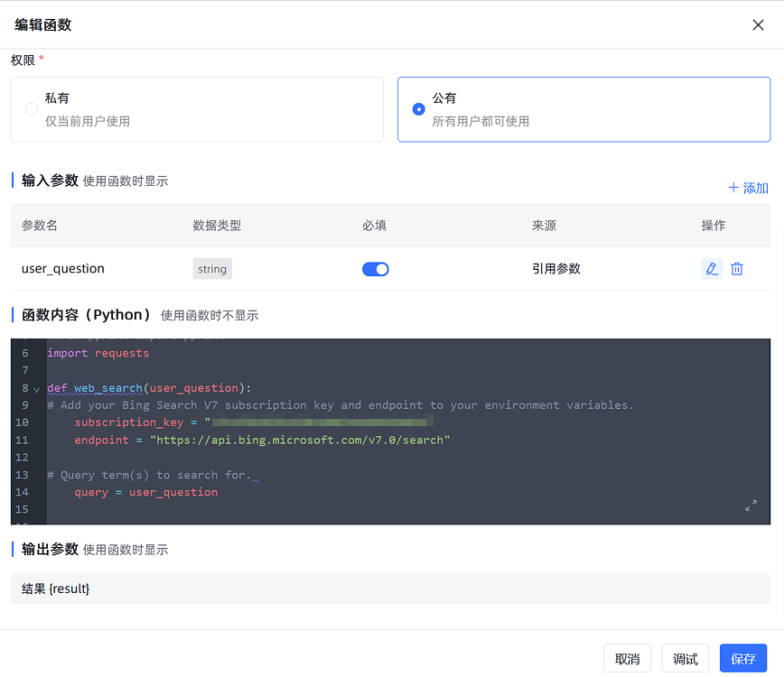Delete the user_question parameter with trash icon
This screenshot has height=677, width=784.
point(736,269)
